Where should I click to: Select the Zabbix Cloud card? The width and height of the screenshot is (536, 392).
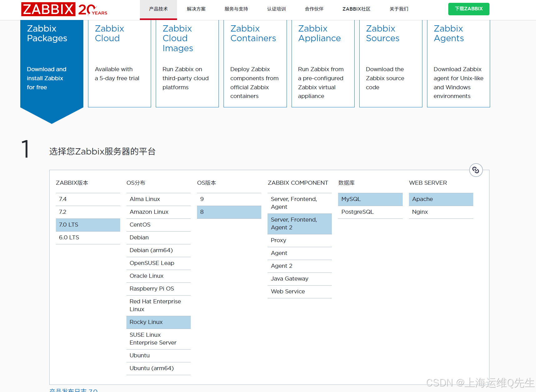[x=120, y=64]
